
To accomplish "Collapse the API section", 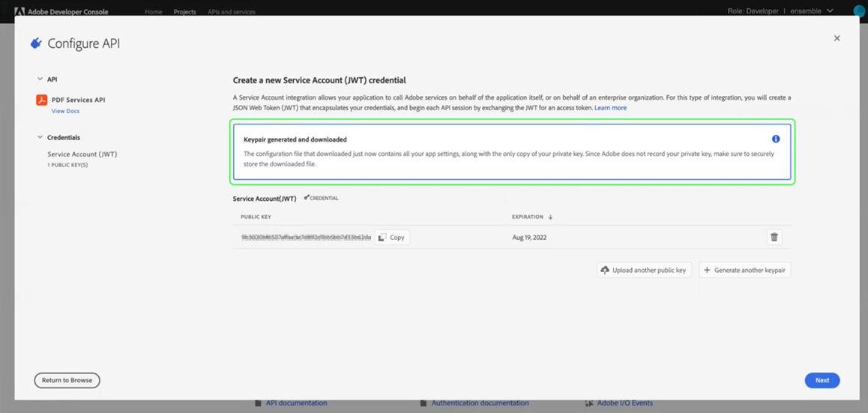I will click(40, 79).
